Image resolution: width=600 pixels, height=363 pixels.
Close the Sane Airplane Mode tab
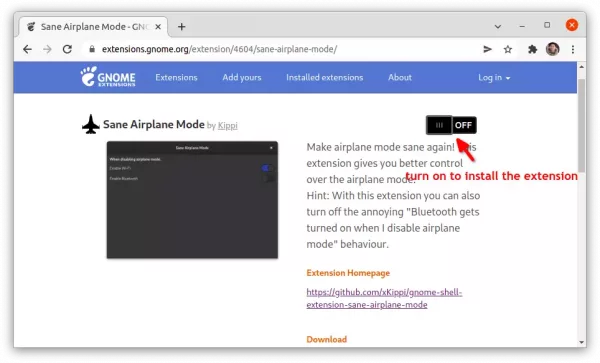click(x=158, y=27)
